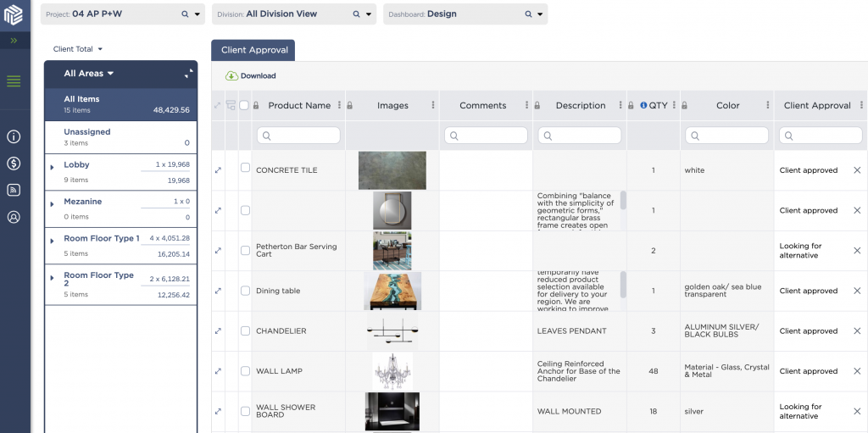Check the Dining table row checkbox
868x433 pixels.
(x=245, y=291)
